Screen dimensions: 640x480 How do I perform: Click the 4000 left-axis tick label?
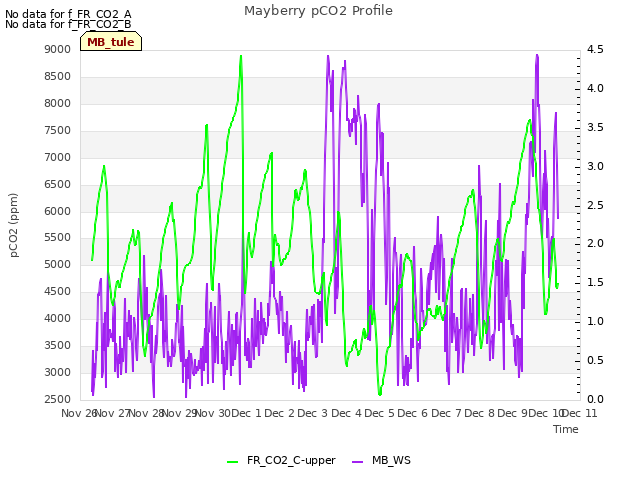(x=58, y=318)
